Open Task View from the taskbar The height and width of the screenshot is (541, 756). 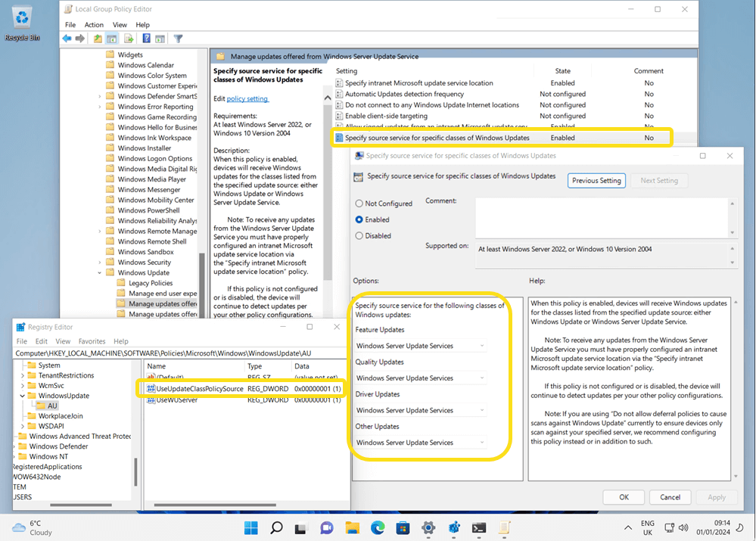pyautogui.click(x=301, y=528)
